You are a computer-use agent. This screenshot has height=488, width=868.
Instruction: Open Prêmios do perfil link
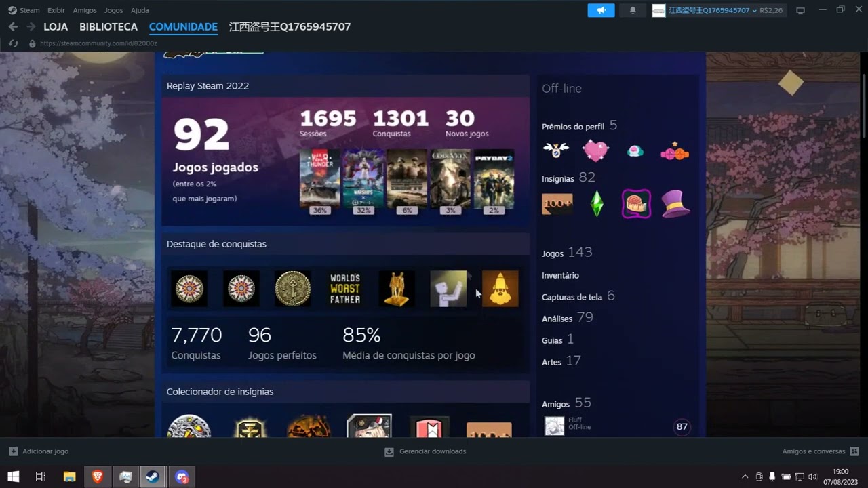(x=579, y=125)
